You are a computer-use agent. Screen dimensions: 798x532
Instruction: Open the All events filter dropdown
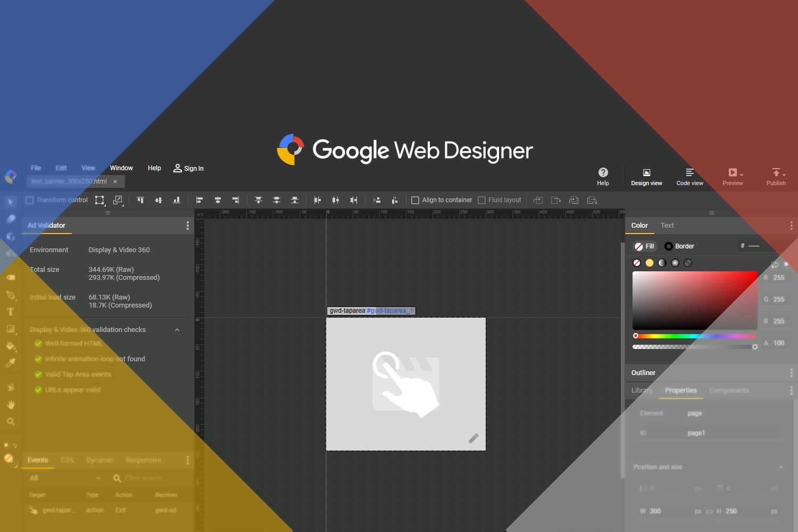[64, 478]
